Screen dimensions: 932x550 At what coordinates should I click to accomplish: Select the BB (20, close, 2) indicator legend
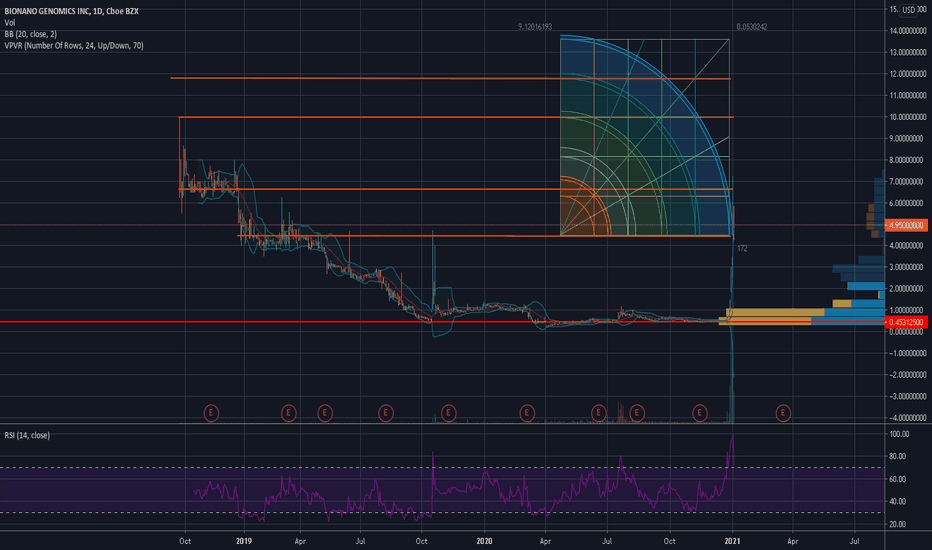click(x=30, y=34)
